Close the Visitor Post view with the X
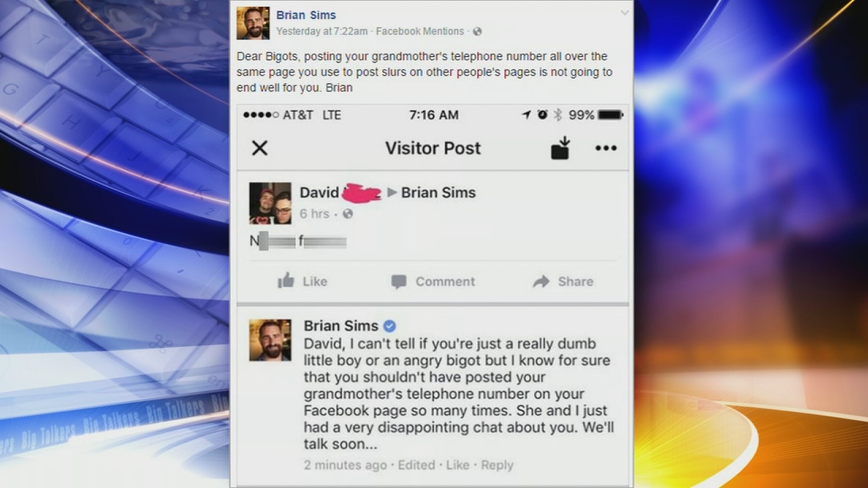Viewport: 868px width, 488px height. point(260,148)
